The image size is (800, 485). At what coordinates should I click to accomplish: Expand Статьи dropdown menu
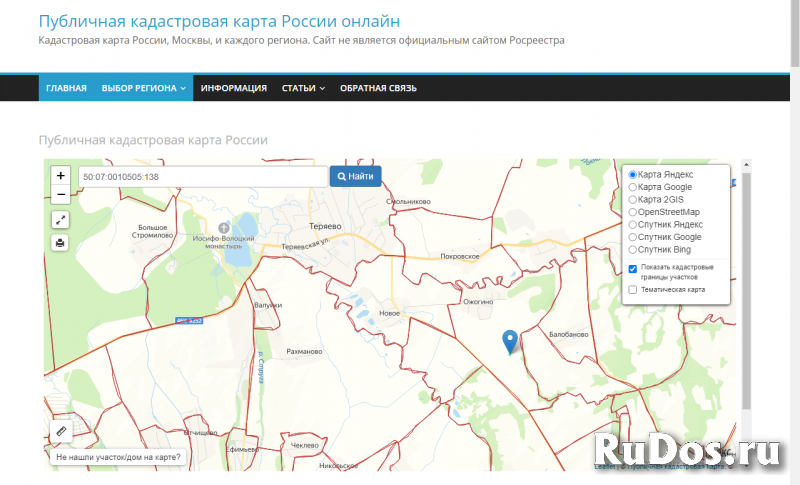[x=303, y=88]
